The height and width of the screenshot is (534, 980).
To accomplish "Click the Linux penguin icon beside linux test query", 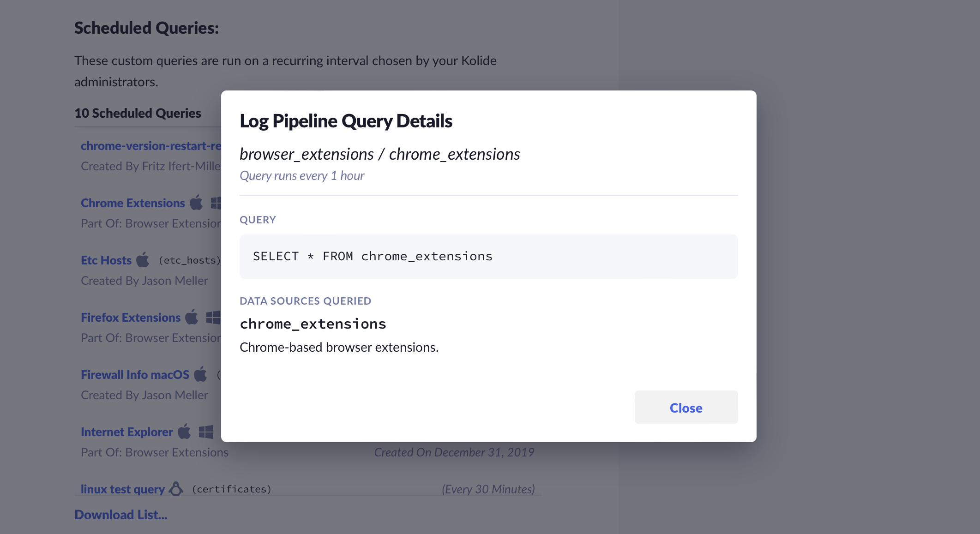I will click(x=176, y=489).
